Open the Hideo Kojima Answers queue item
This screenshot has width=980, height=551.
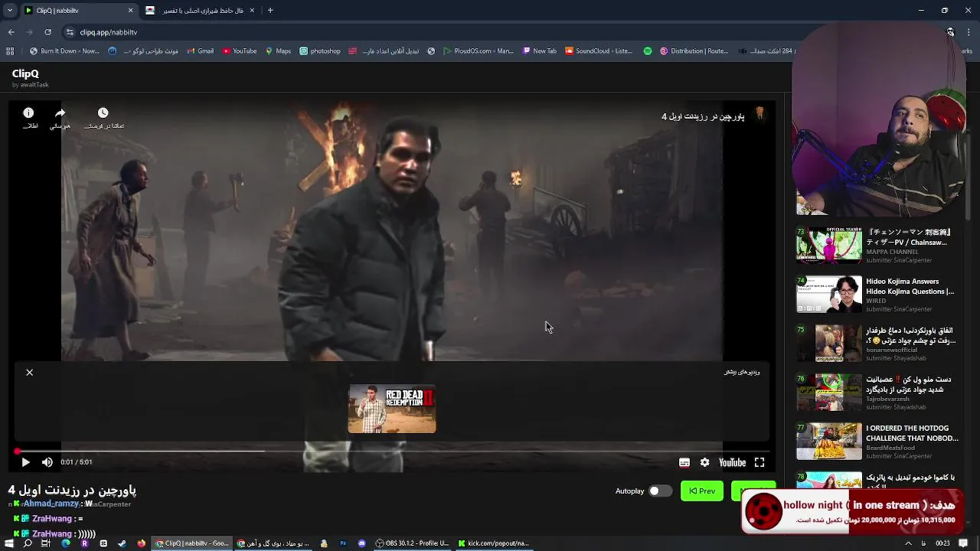(876, 294)
